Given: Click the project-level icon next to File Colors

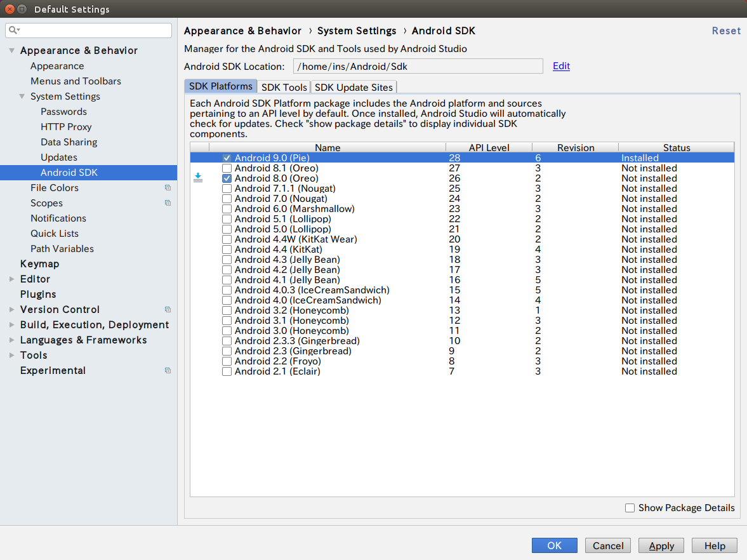Looking at the screenshot, I should [x=168, y=188].
